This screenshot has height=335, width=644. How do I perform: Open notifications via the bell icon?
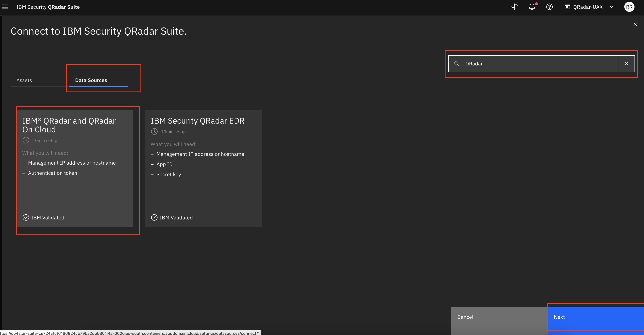click(x=532, y=7)
